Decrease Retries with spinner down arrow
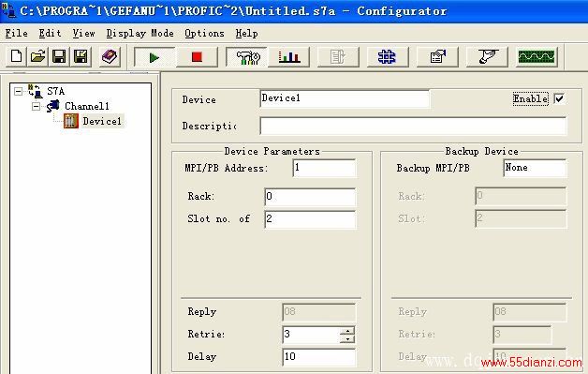The height and width of the screenshot is (374, 588). click(347, 338)
